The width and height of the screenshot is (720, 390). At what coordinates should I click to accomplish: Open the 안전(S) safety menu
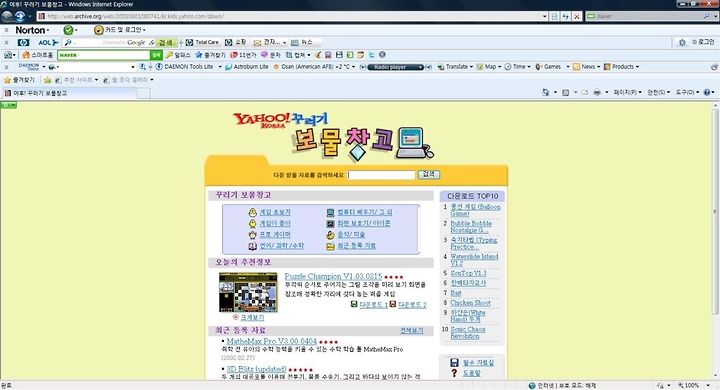(658, 92)
